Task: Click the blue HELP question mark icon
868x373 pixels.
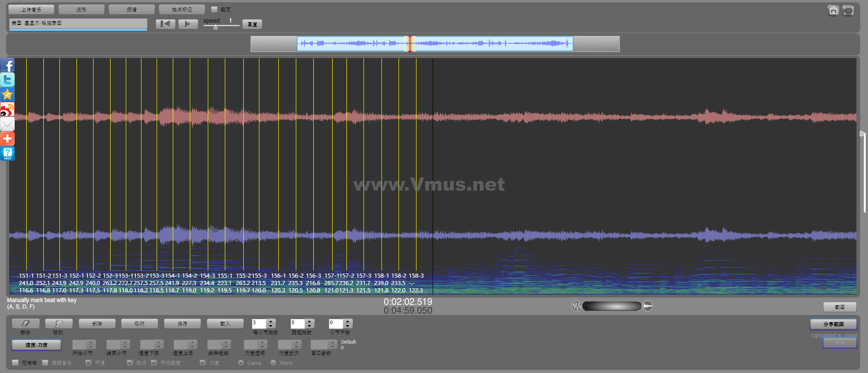Action: (7, 153)
